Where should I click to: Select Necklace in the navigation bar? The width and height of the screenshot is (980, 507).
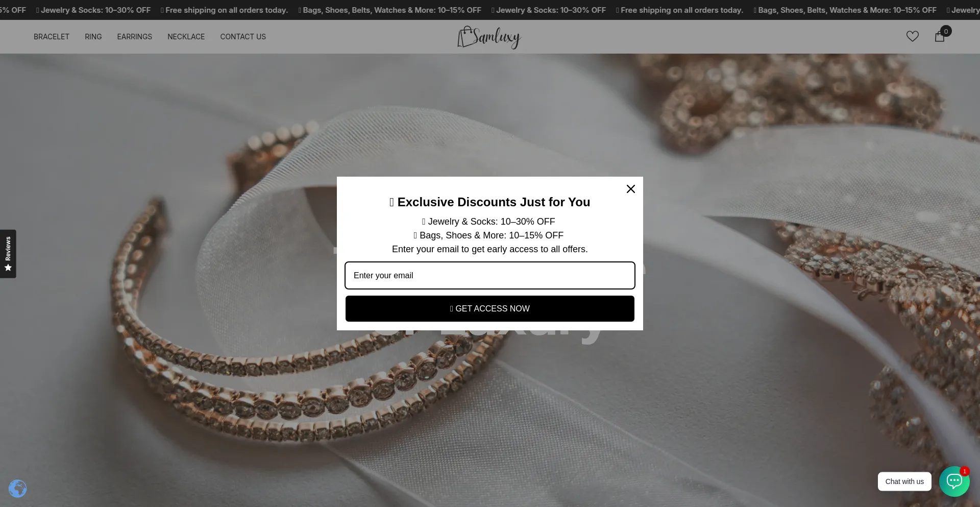tap(186, 37)
